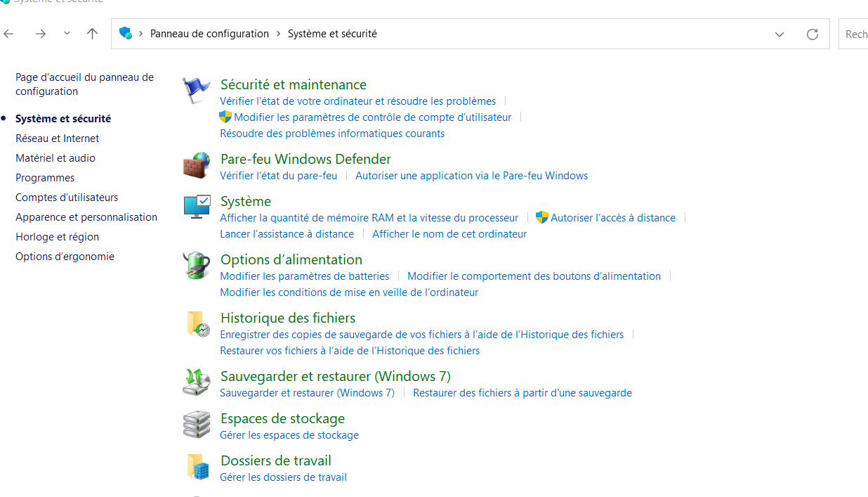Screen dimensions: 868x497
Task: Click Autoriser une application via le Pare-feu
Action: coord(472,176)
